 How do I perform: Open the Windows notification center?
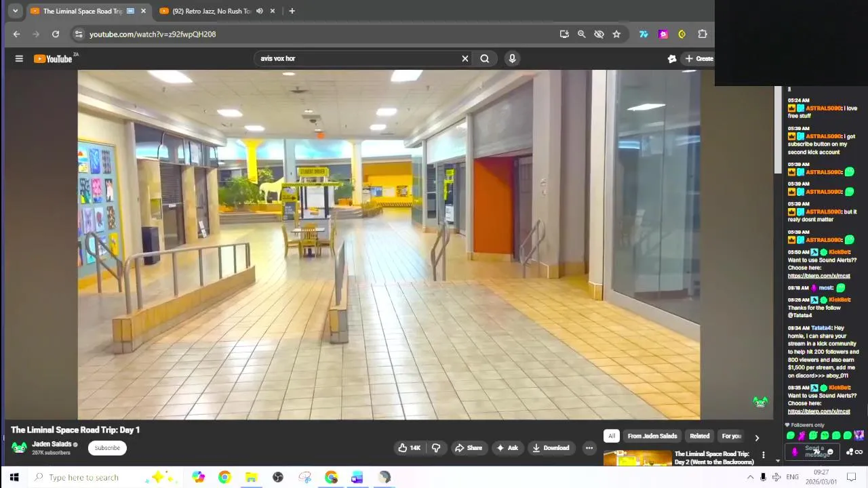852,477
